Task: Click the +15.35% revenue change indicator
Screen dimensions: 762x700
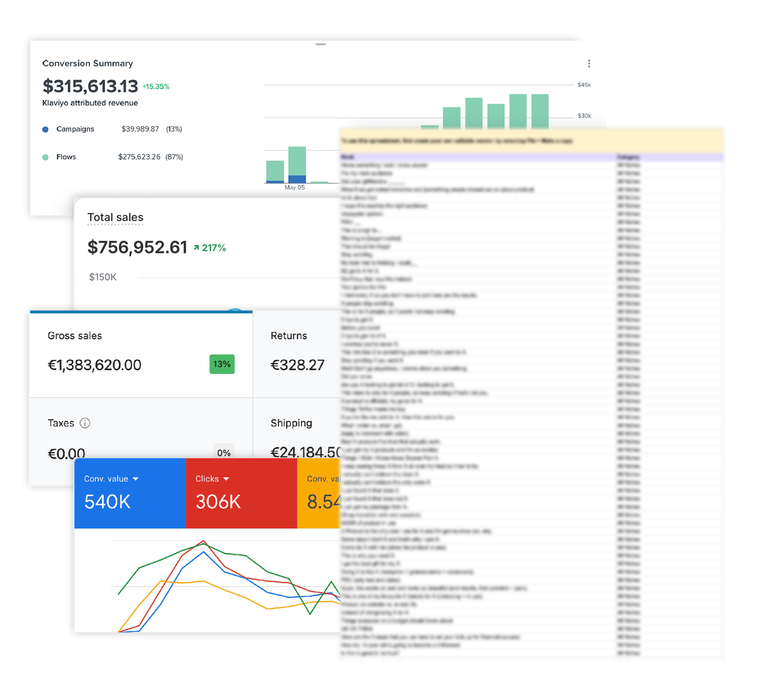Action: (156, 87)
